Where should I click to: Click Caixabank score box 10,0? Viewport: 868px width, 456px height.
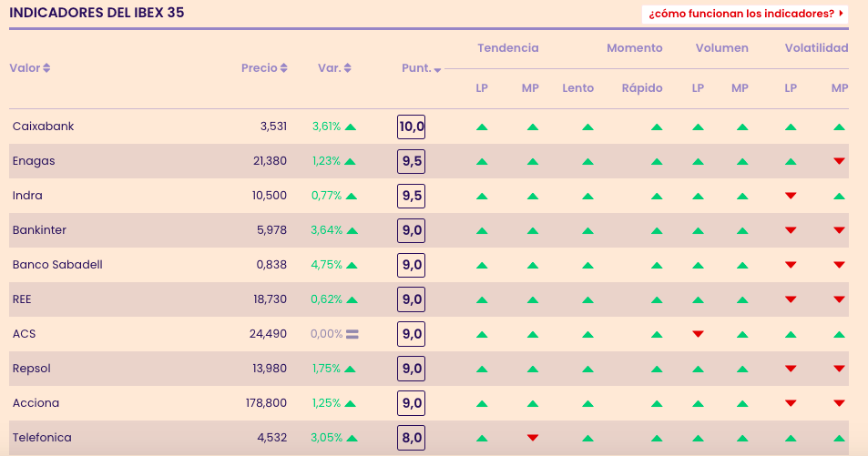(412, 127)
